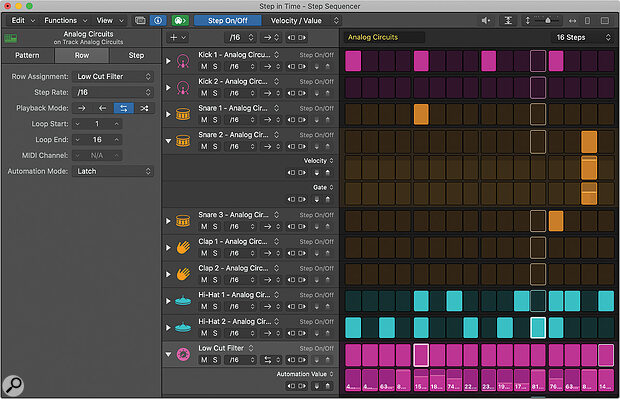Set playback mode to backward arrow
The height and width of the screenshot is (399, 620).
click(x=102, y=108)
